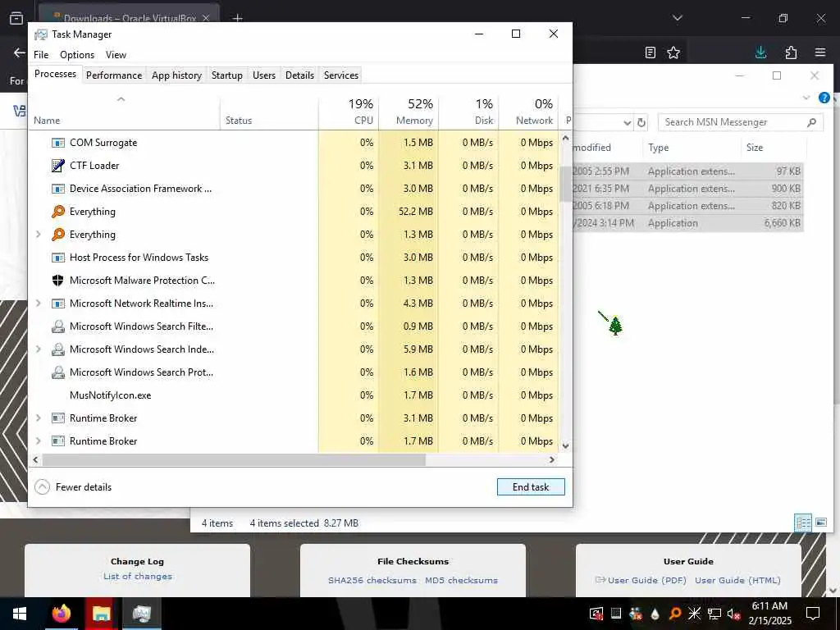
Task: Click the Task Manager taskbar button
Action: (141, 614)
